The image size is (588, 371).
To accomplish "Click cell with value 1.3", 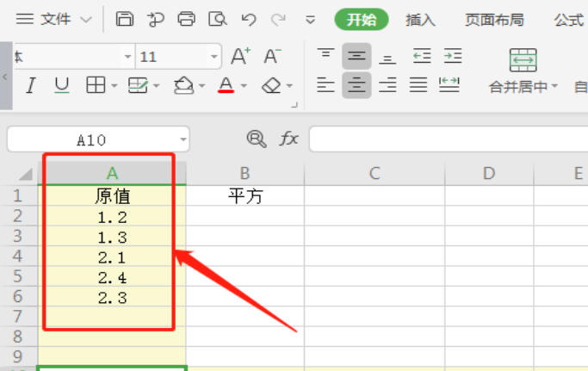I will pyautogui.click(x=112, y=237).
